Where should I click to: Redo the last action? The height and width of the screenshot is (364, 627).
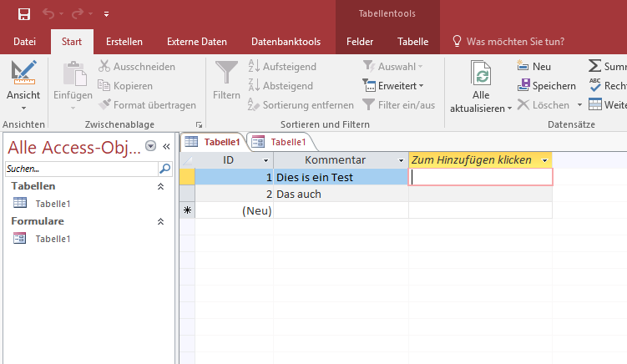[x=77, y=14]
